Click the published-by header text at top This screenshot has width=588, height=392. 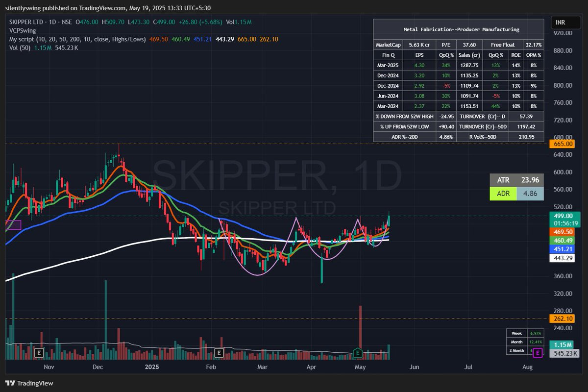107,9
